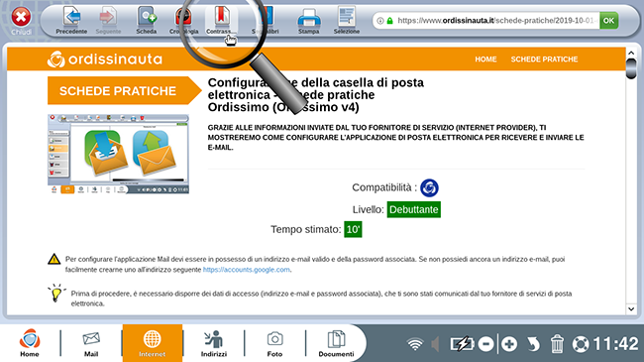Open the Foto application

[274, 343]
